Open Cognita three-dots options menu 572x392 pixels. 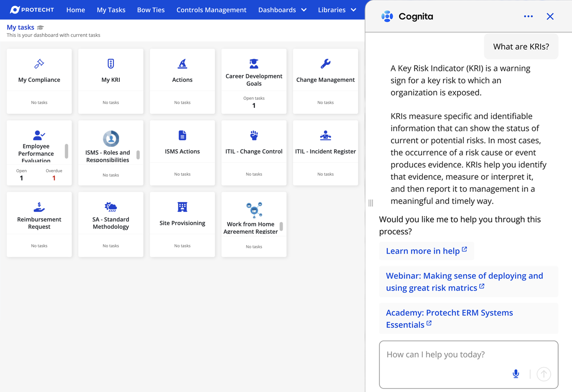coord(528,16)
